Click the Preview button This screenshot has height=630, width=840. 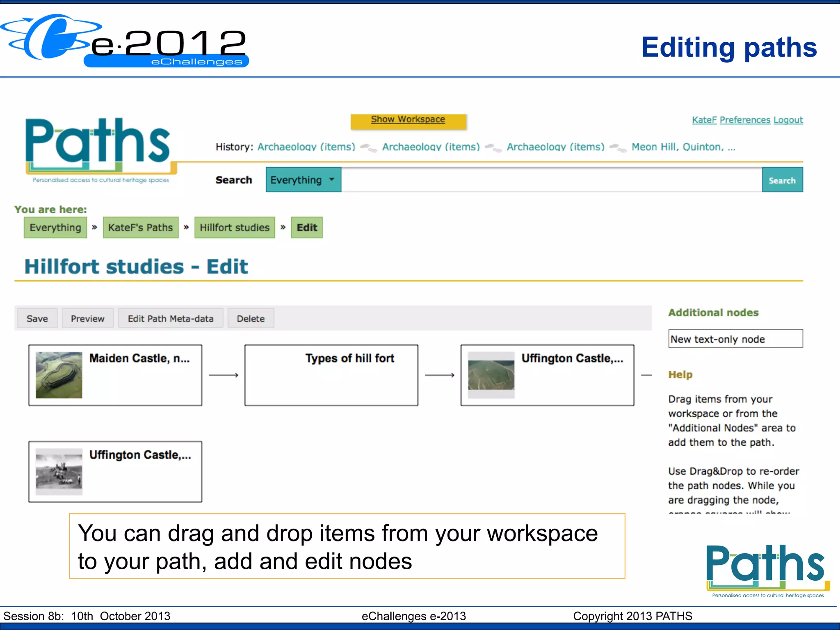88,318
